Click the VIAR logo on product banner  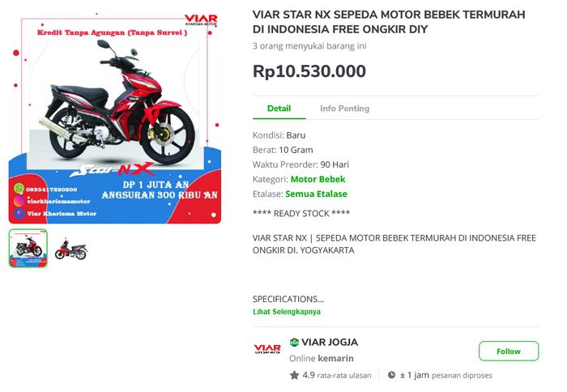pyautogui.click(x=201, y=20)
